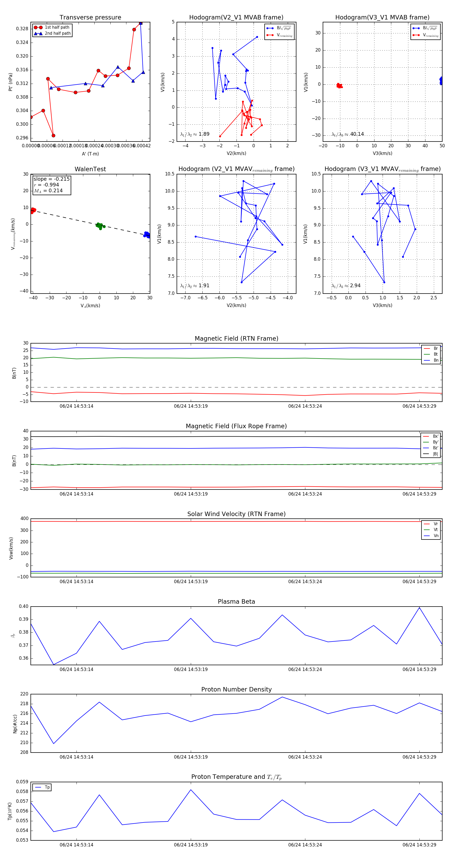Click V-remaining legend entry in V2_V1 MVAB hodogram

[x=279, y=35]
